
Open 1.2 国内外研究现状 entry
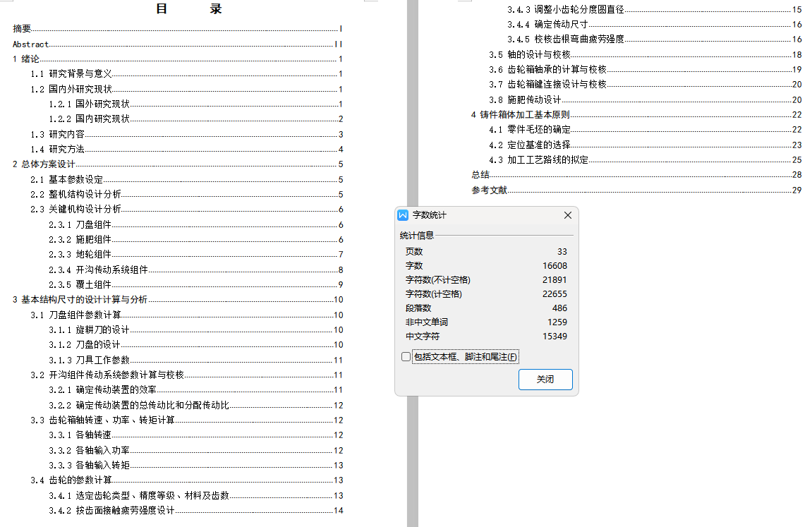tap(186, 89)
